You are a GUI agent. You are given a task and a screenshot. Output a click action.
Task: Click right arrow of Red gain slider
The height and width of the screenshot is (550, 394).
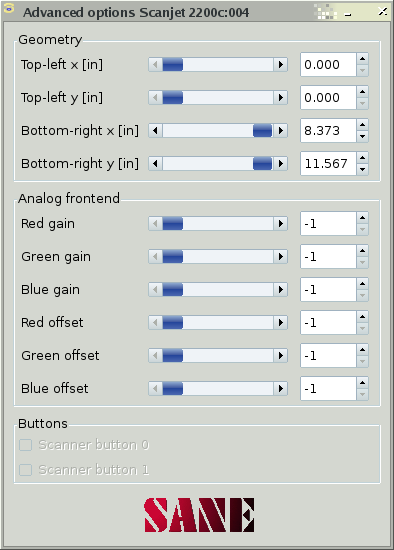pos(281,224)
